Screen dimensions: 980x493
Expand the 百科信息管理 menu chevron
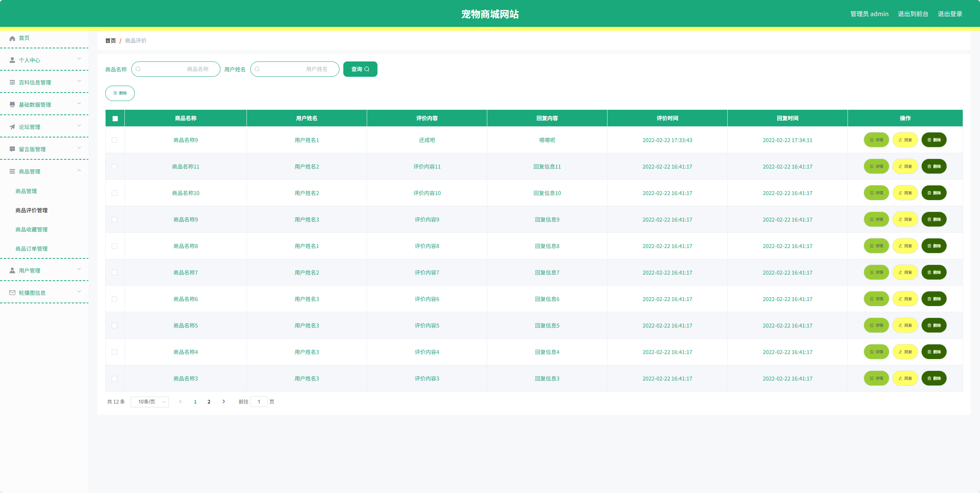[x=79, y=81]
